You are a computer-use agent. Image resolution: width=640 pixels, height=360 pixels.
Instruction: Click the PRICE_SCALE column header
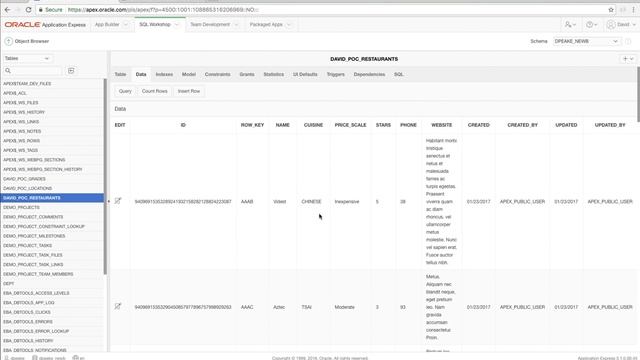pyautogui.click(x=350, y=125)
